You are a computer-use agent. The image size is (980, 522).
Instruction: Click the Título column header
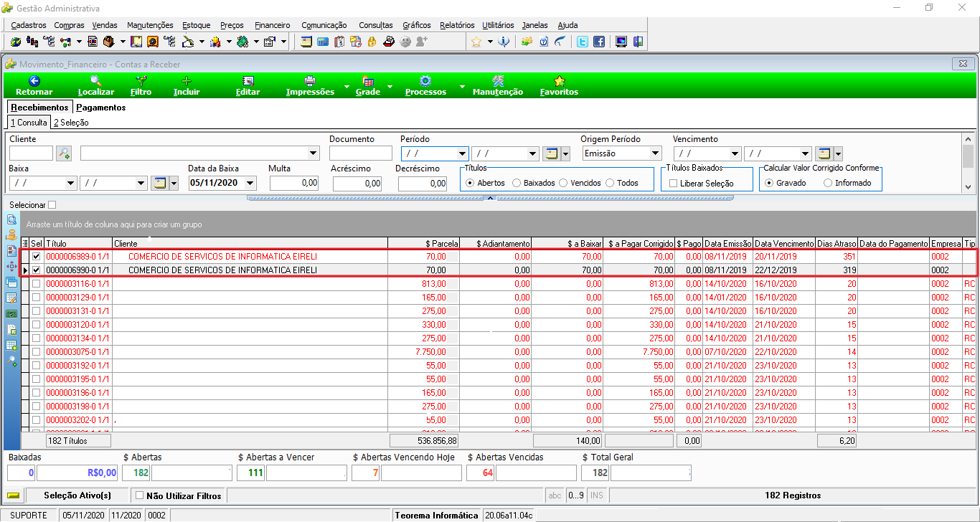78,244
